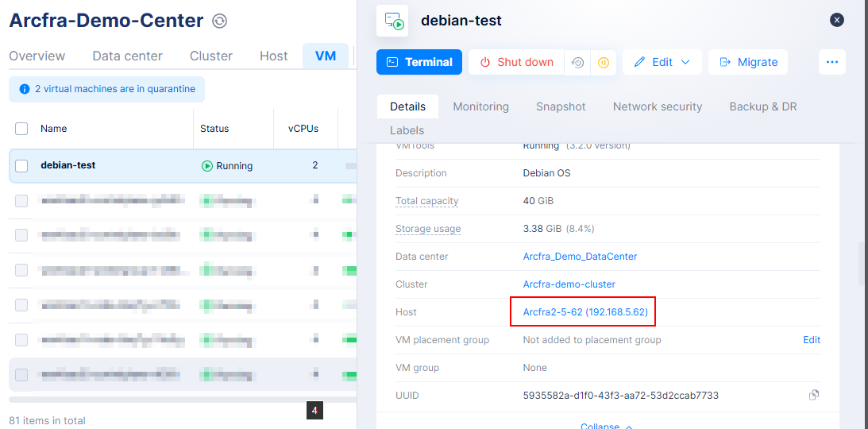
Task: Tick the checkbox below debian-test row
Action: pos(21,201)
